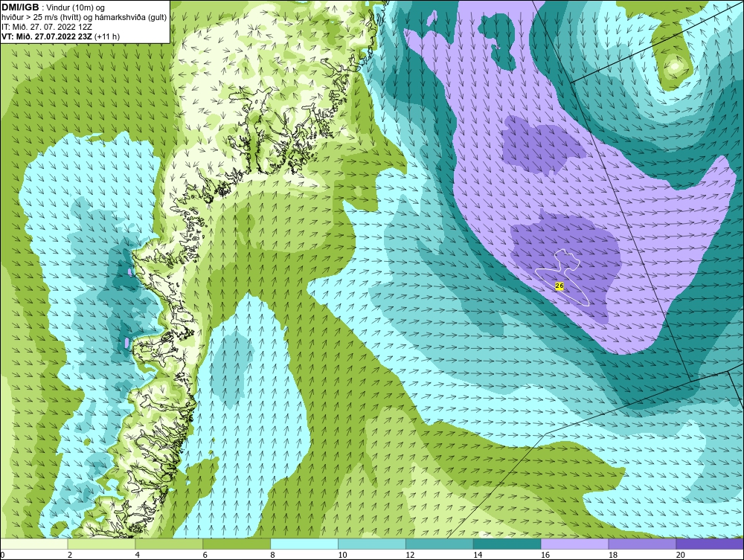Click legend value label 2
Viewport: 744px width, 560px height.
[x=70, y=555]
